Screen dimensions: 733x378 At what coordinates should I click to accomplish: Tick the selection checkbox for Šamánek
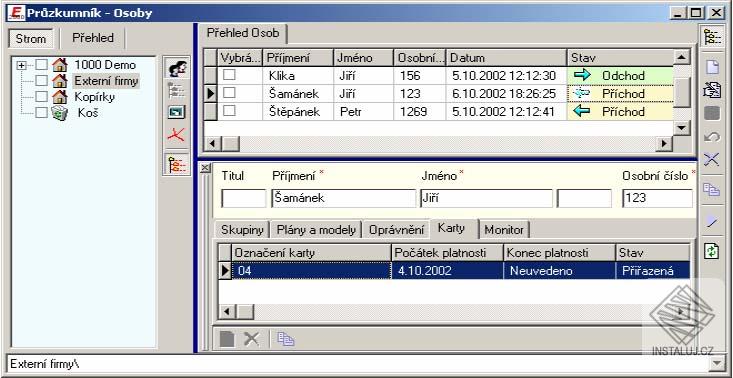click(229, 93)
